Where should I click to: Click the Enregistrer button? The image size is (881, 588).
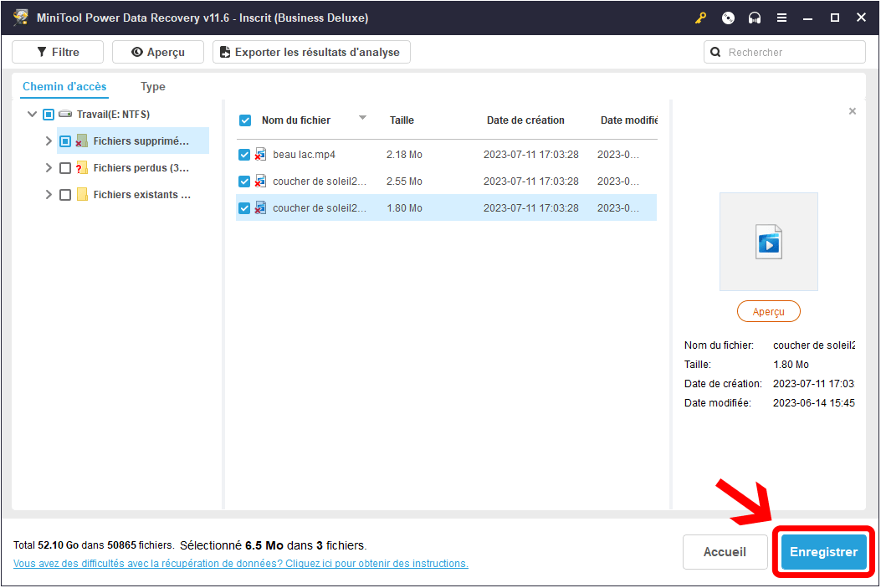(823, 552)
